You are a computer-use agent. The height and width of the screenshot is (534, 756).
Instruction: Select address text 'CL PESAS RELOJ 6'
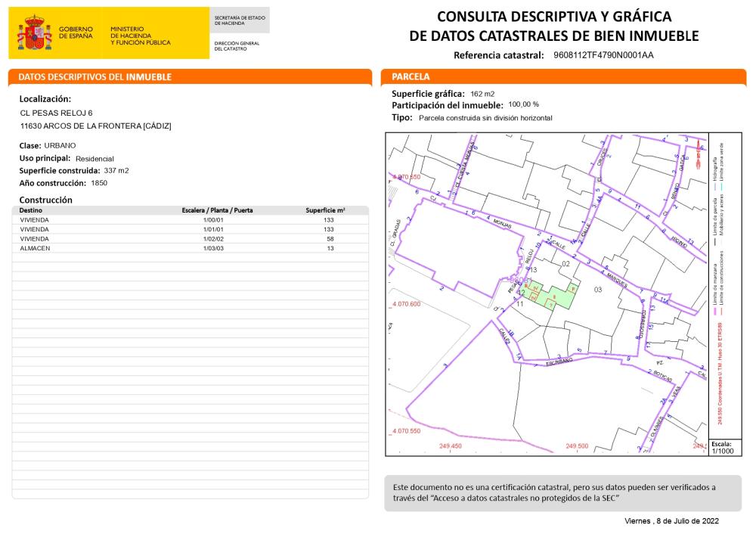click(57, 113)
